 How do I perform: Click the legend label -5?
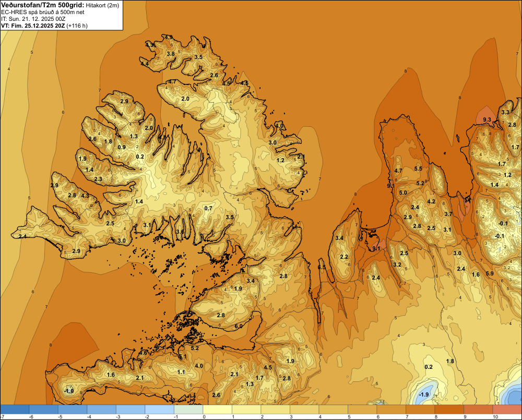pos(60,417)
